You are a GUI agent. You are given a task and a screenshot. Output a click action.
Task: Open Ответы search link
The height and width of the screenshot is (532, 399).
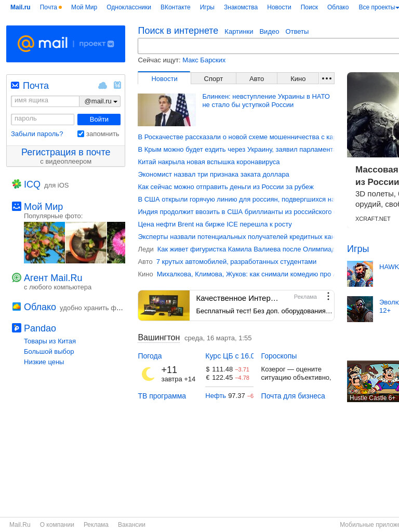pyautogui.click(x=297, y=32)
